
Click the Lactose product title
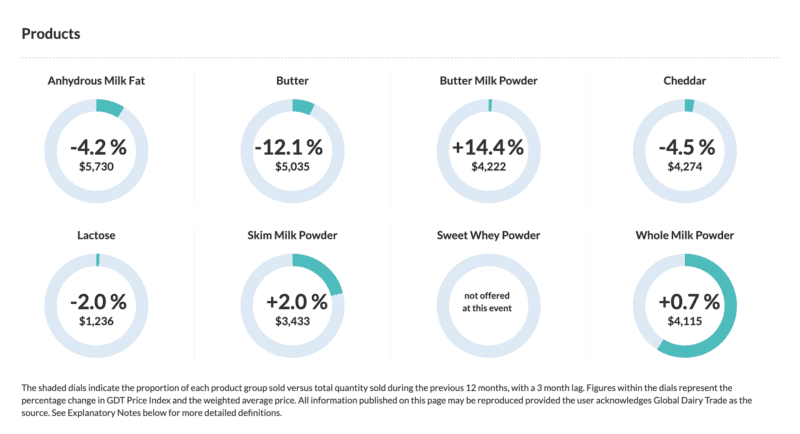pyautogui.click(x=98, y=235)
